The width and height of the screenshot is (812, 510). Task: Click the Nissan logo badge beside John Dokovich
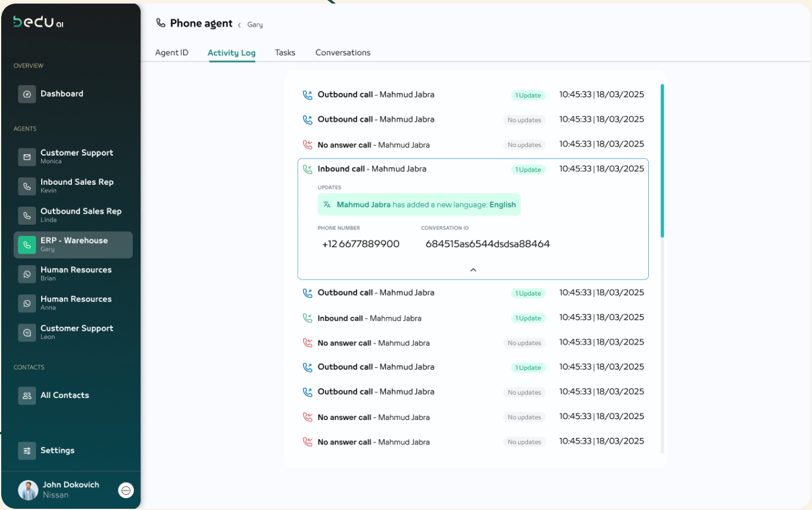126,490
